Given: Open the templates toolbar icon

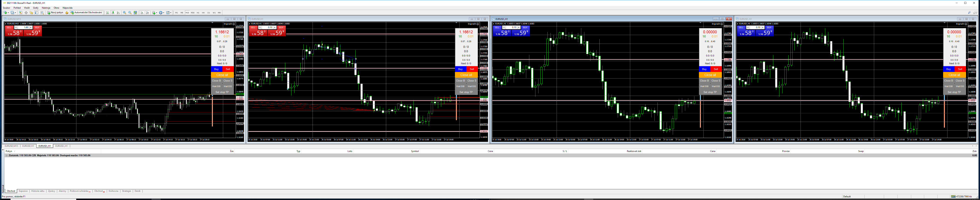Looking at the screenshot, I should coord(168,13).
